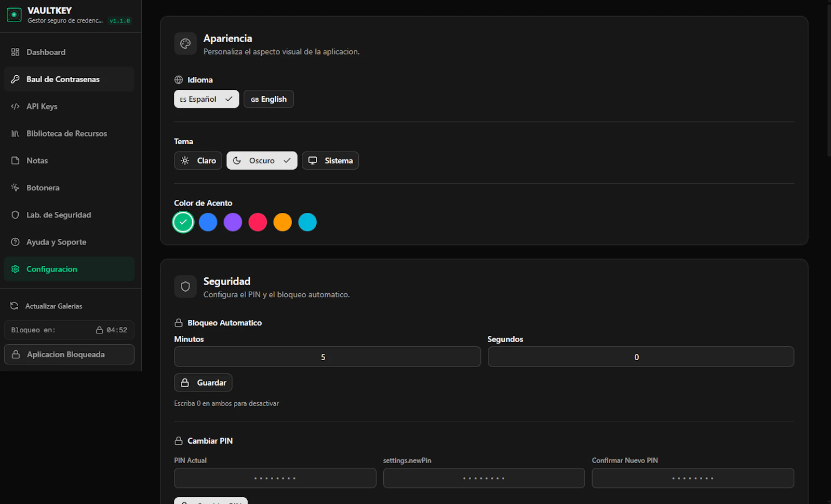The image size is (831, 504).
Task: Choose the pink-red accent color
Action: 258,222
